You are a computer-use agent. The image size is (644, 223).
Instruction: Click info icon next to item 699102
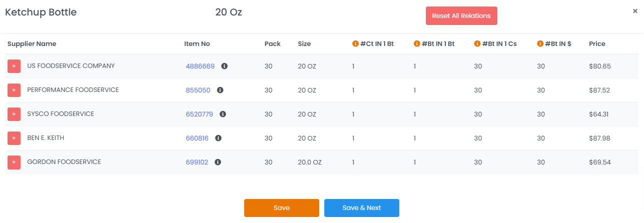218,162
